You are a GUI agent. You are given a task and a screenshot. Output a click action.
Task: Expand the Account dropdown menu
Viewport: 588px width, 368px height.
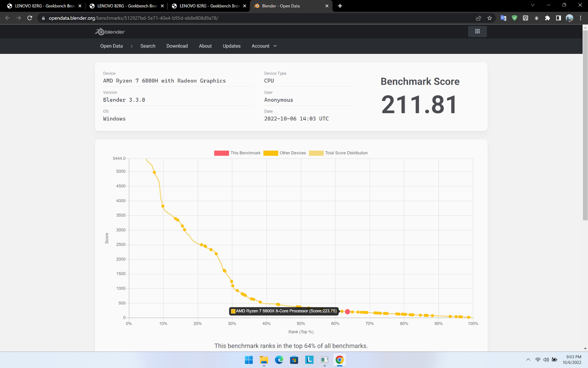[264, 46]
